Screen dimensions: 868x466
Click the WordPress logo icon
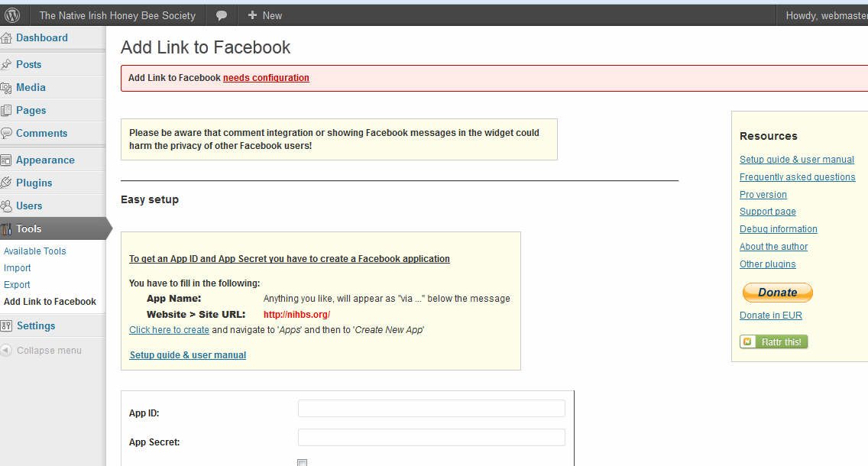coord(12,15)
